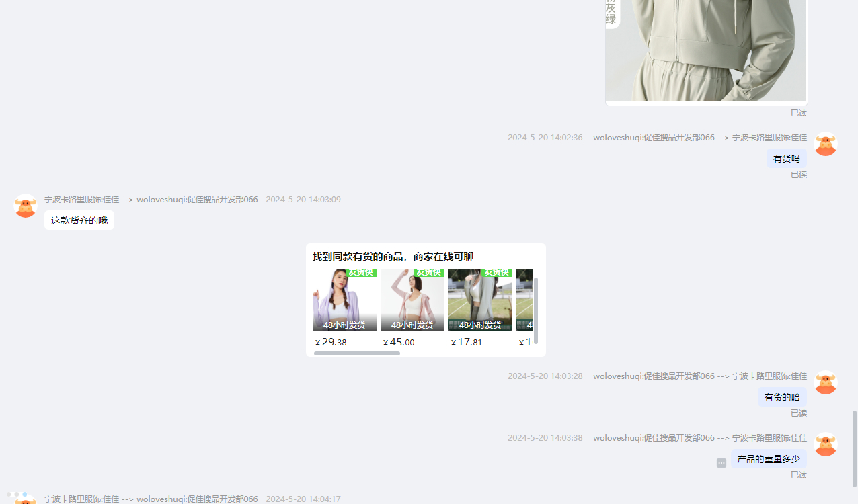
Task: Click the sender avatar beside the 产品的重量多少 message
Action: coord(826,444)
